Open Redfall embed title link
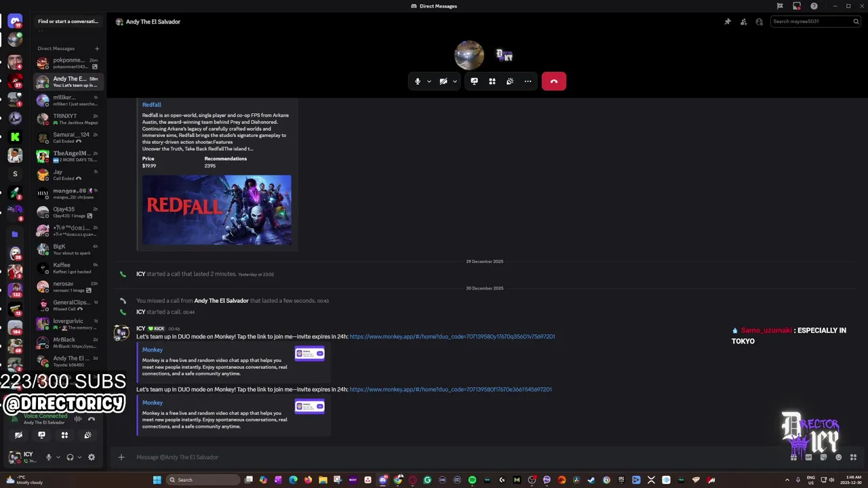Image resolution: width=868 pixels, height=488 pixels. coord(152,104)
